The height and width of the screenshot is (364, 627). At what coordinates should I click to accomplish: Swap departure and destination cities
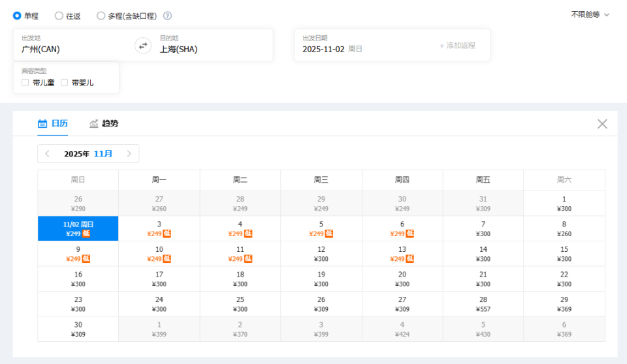click(142, 46)
